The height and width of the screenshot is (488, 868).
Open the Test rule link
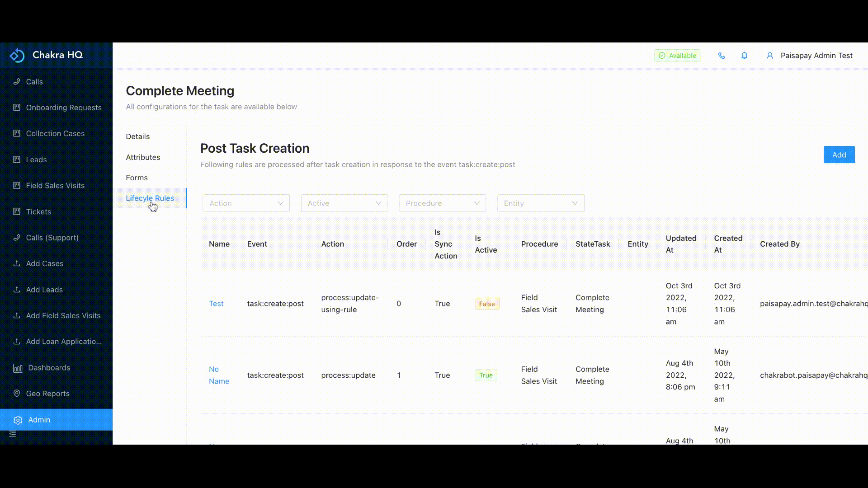(x=216, y=304)
